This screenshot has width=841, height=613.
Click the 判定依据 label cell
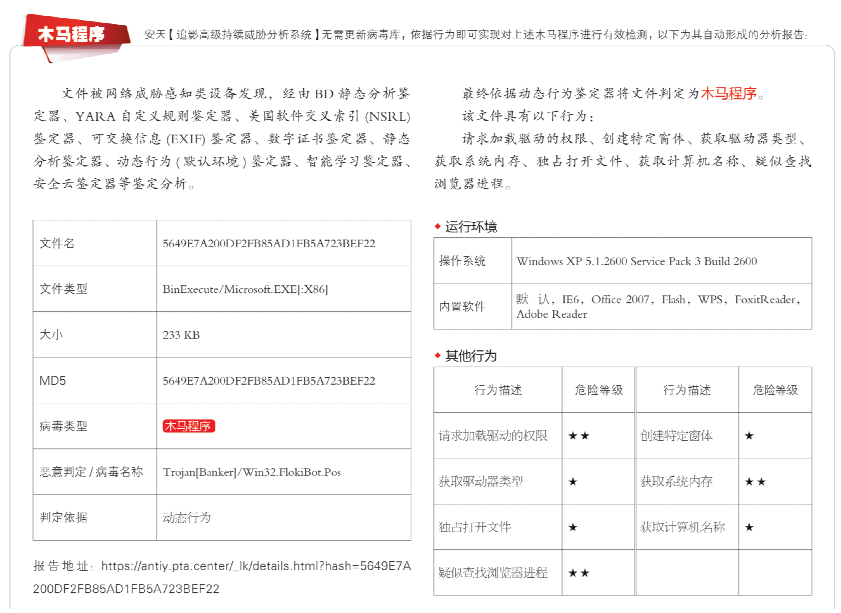95,518
